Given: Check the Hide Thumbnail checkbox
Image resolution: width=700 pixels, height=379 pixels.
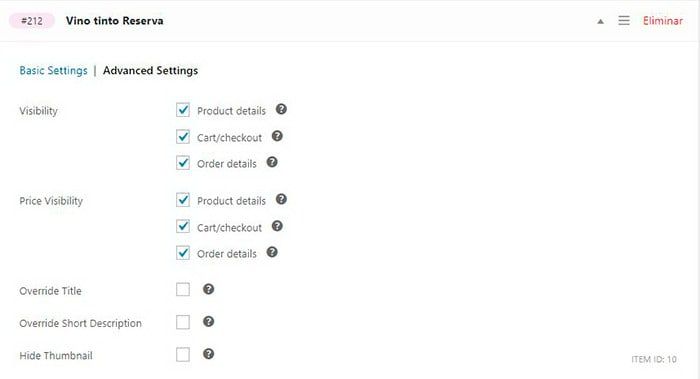Looking at the screenshot, I should pyautogui.click(x=183, y=355).
